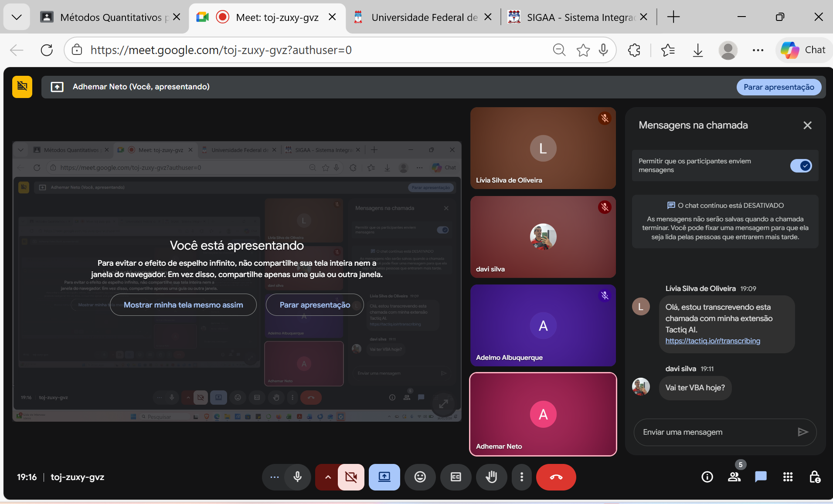Turn on the camera in Meet toolbar
Screen dimensions: 833x504
351,477
